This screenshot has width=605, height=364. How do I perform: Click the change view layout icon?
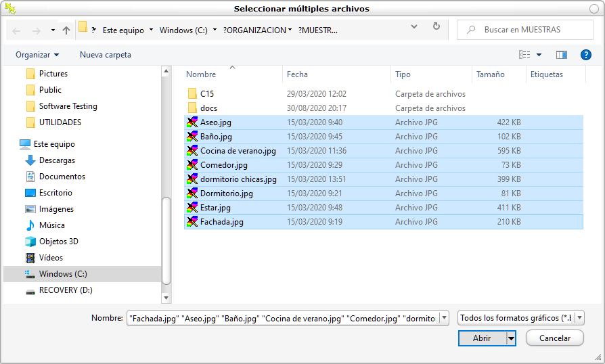pyautogui.click(x=524, y=55)
